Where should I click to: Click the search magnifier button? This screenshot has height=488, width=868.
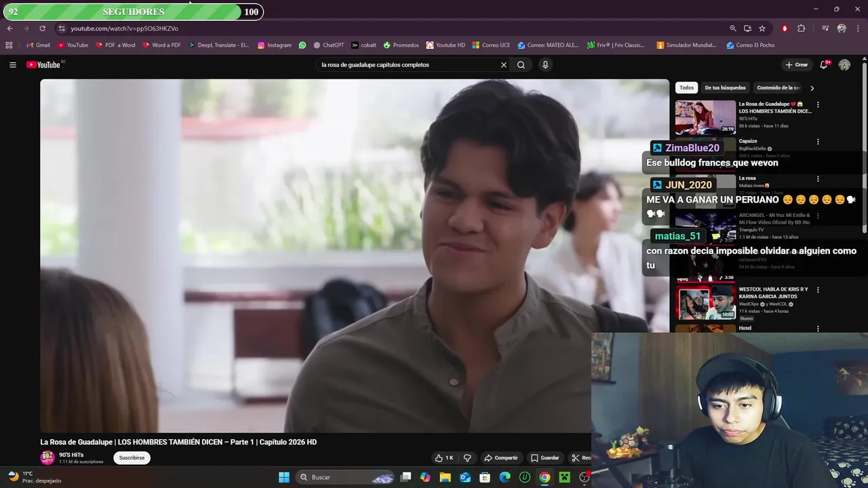(521, 65)
